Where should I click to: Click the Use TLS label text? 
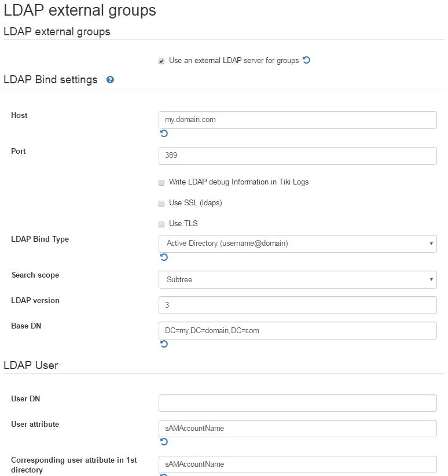[183, 223]
